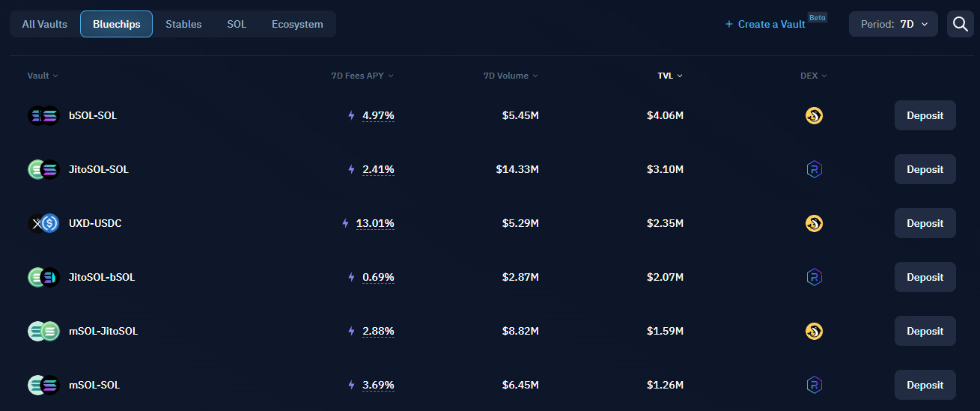980x411 pixels.
Task: Select the Bluechips tab
Action: pos(117,24)
